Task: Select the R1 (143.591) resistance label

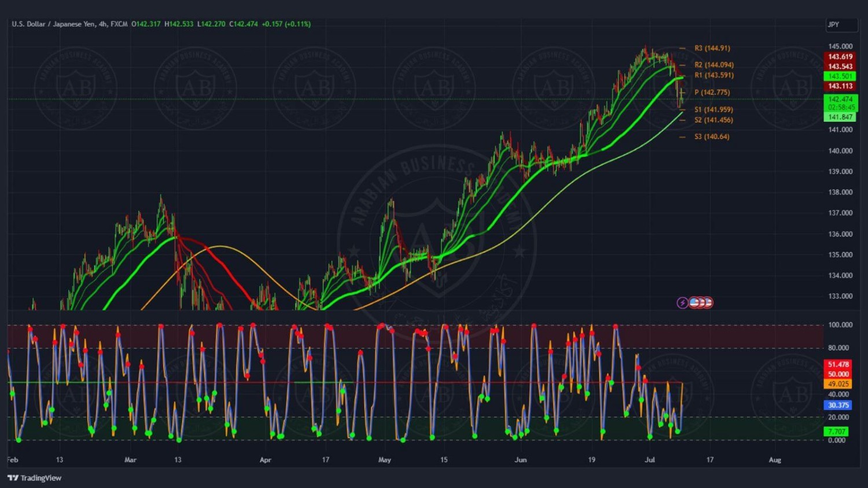Action: coord(713,75)
